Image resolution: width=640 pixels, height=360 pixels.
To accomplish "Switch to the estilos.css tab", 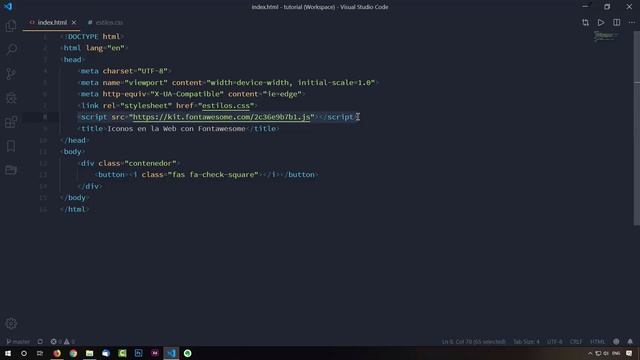I will coord(105,22).
